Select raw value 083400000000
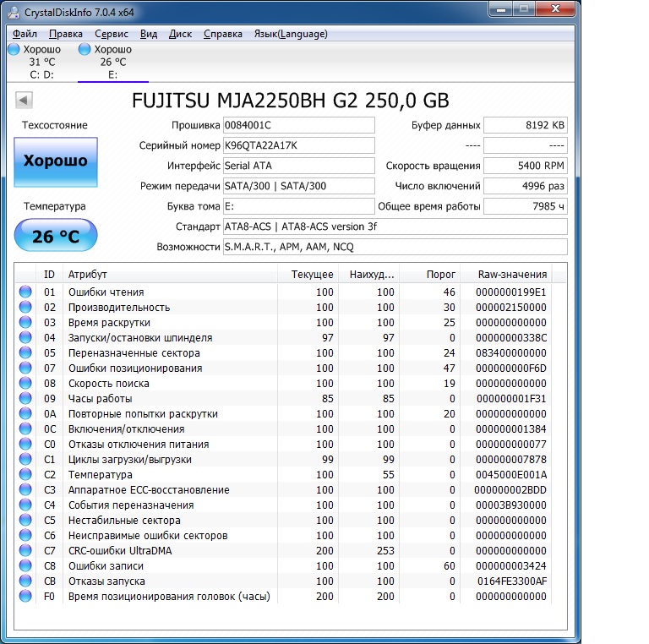Viewport: 649px width, 644px height. tap(511, 353)
